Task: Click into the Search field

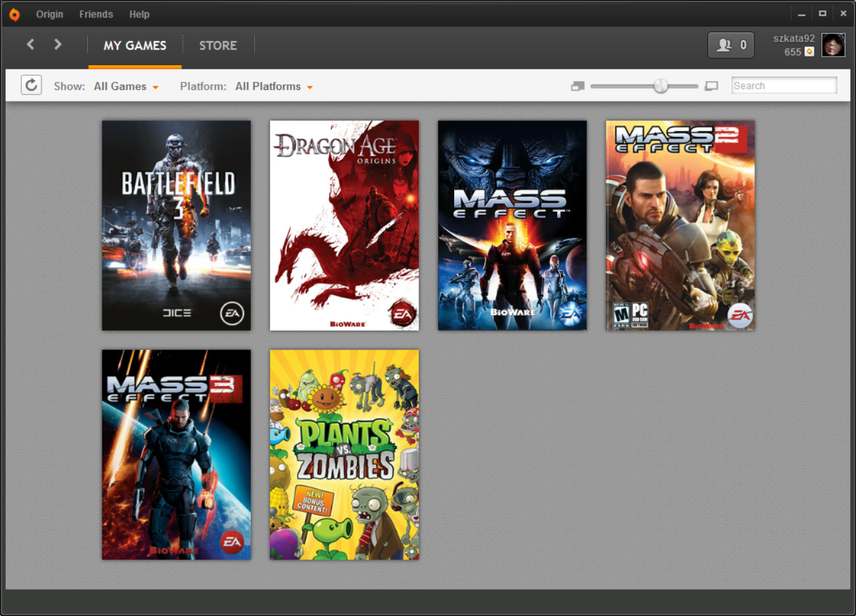Action: (x=784, y=86)
